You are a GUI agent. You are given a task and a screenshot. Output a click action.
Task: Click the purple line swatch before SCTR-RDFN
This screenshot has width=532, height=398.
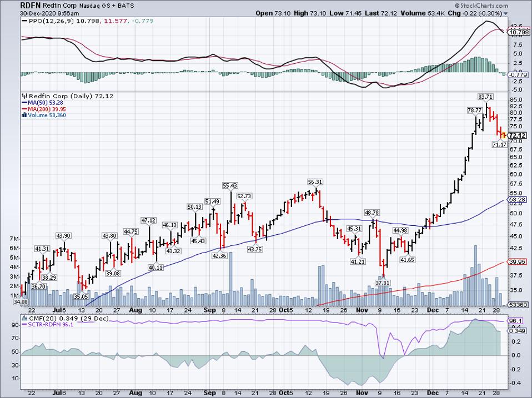click(25, 324)
